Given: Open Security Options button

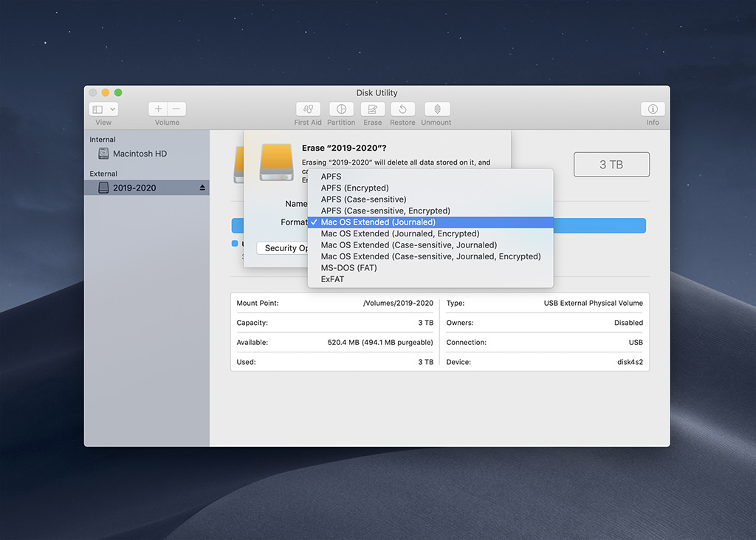Looking at the screenshot, I should [x=283, y=248].
